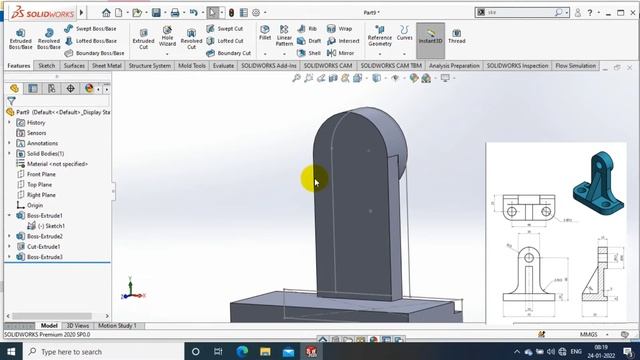The width and height of the screenshot is (640, 360).
Task: Open File Explorer from the taskbar
Action: pyautogui.click(x=265, y=351)
